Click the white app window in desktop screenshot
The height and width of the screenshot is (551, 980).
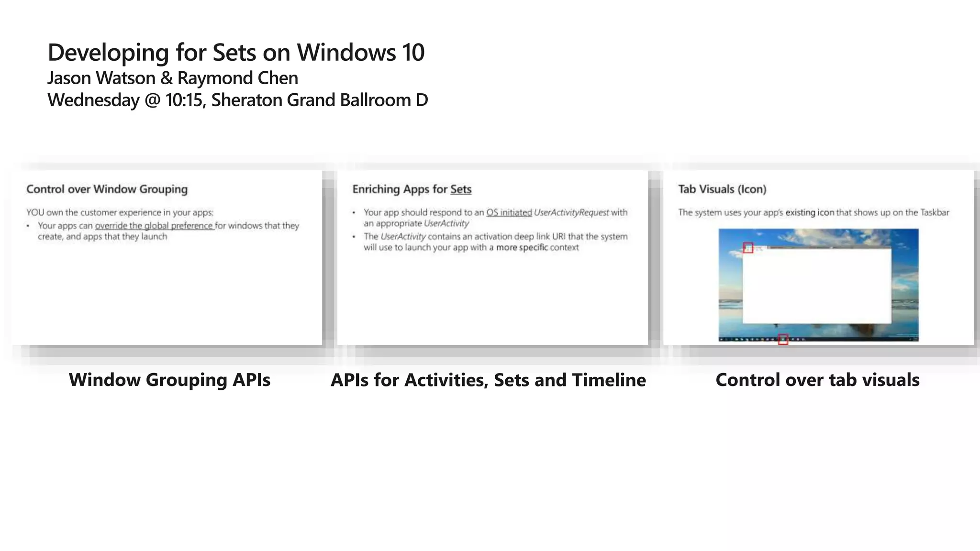pos(817,287)
